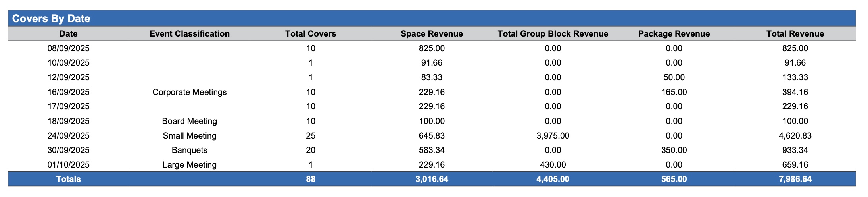
Task: Click the Package Revenue column header
Action: click(674, 34)
